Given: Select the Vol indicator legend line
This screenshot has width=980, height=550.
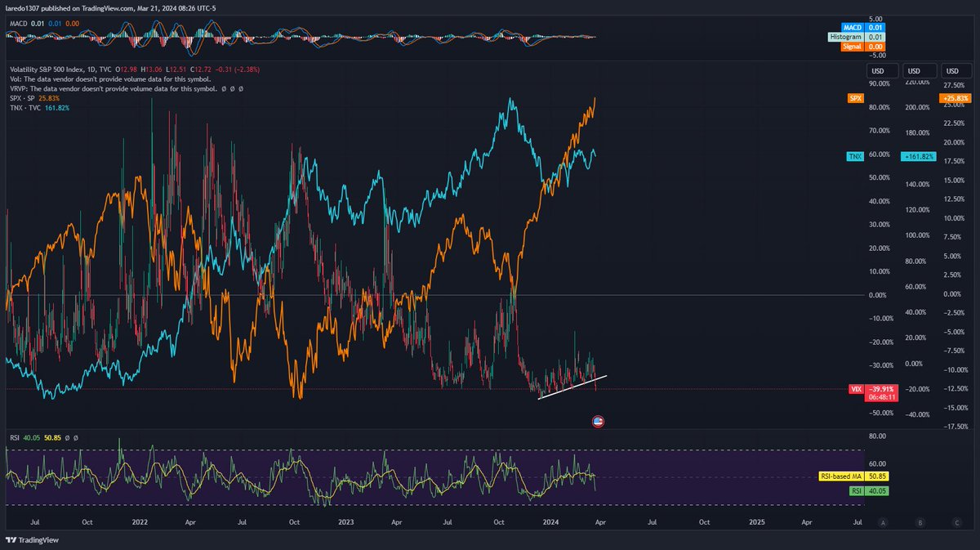Looking at the screenshot, I should click(109, 79).
